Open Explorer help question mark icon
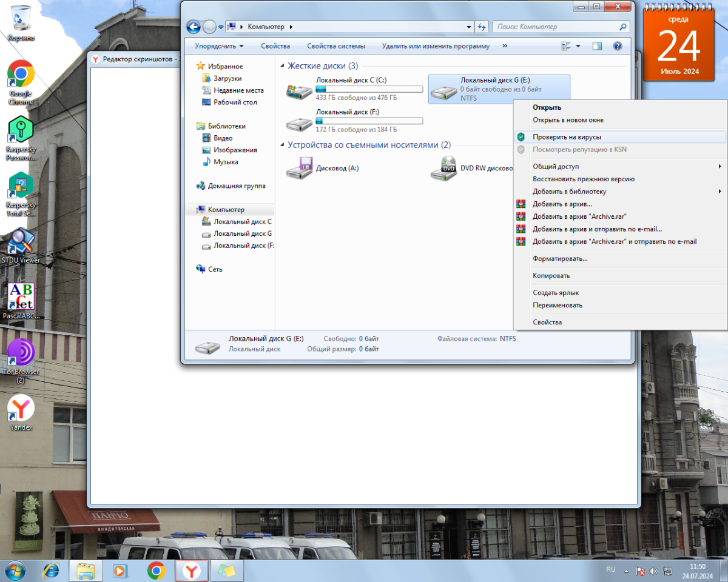This screenshot has height=582, width=728. tap(618, 46)
